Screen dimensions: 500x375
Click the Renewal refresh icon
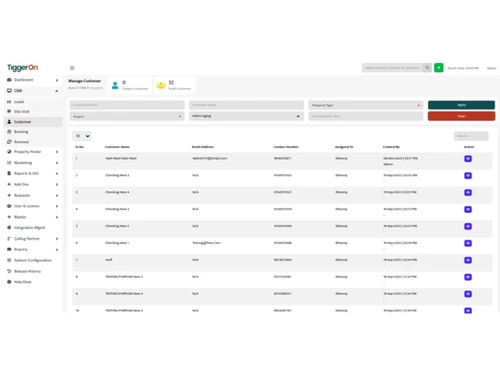9,142
